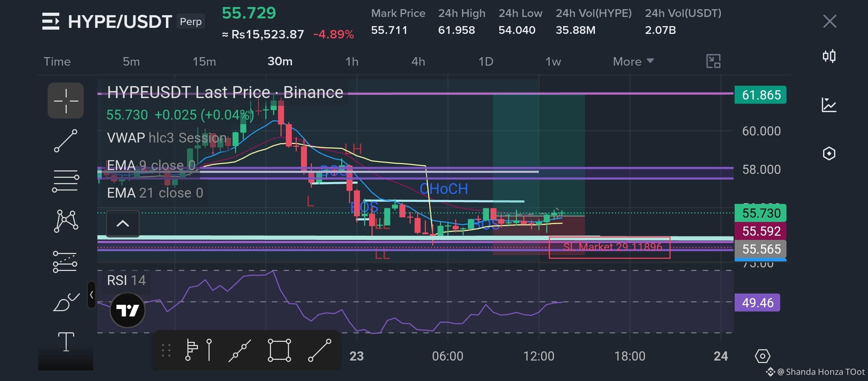Screen dimensions: 868x381
Task: Click the 55.565 price axis tag
Action: (760, 249)
